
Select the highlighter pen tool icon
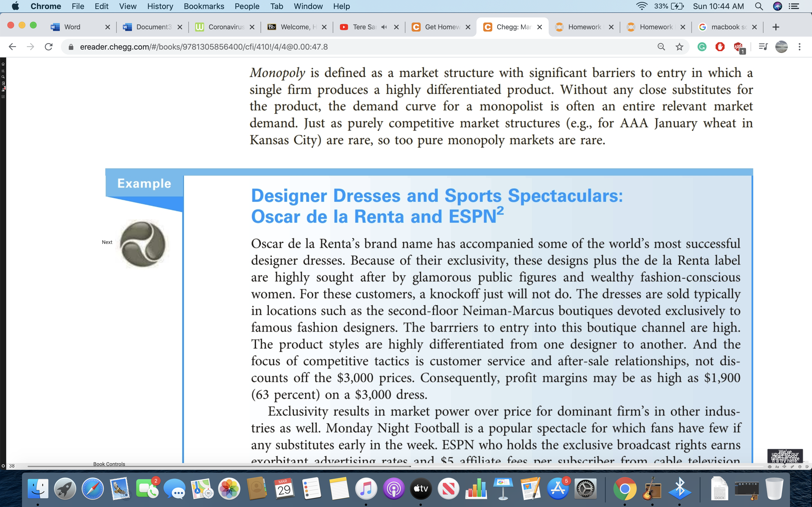click(x=793, y=467)
